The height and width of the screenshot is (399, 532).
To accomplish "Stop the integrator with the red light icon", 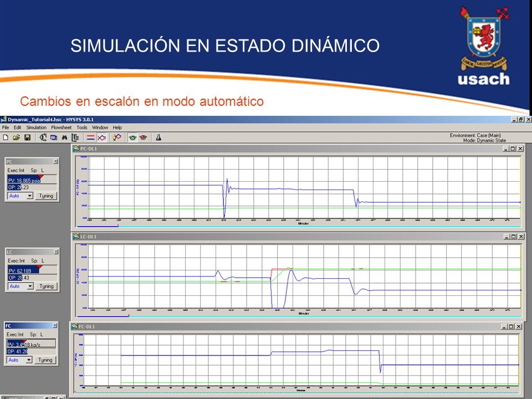I will point(143,137).
